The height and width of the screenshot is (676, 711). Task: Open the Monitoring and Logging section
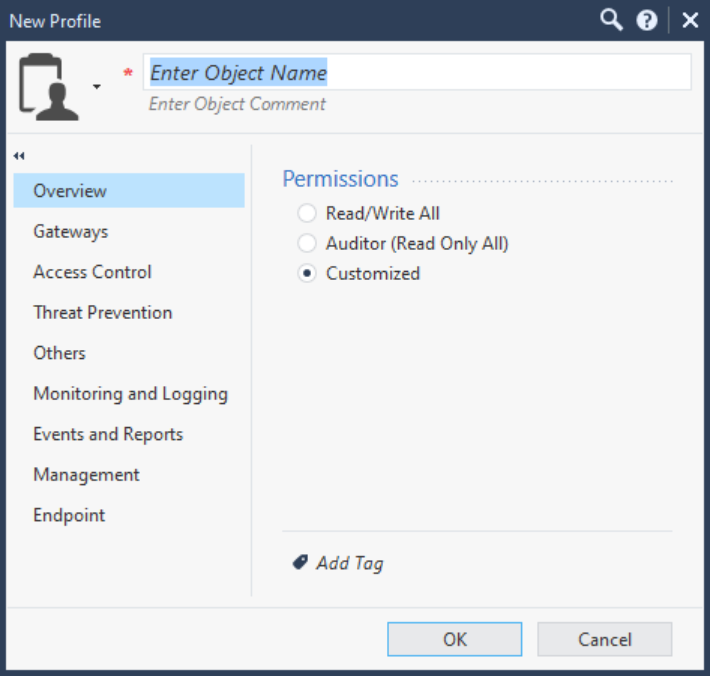(x=130, y=394)
